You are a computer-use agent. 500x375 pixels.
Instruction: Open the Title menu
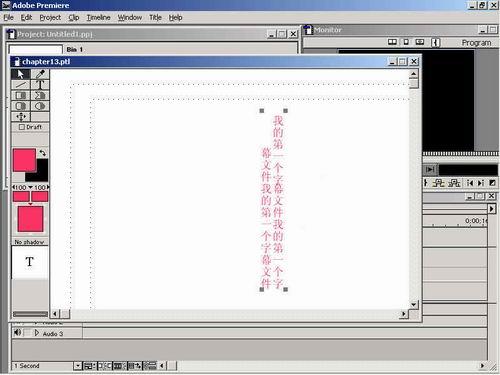coord(155,17)
